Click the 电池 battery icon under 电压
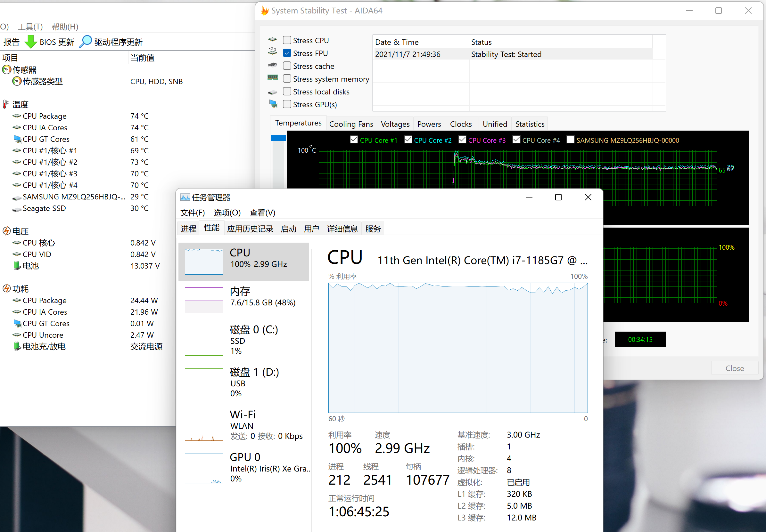 tap(17, 266)
